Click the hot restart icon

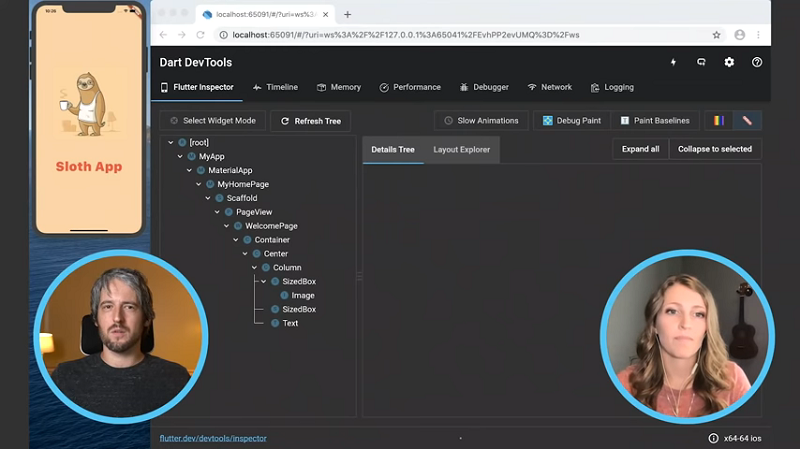point(701,62)
